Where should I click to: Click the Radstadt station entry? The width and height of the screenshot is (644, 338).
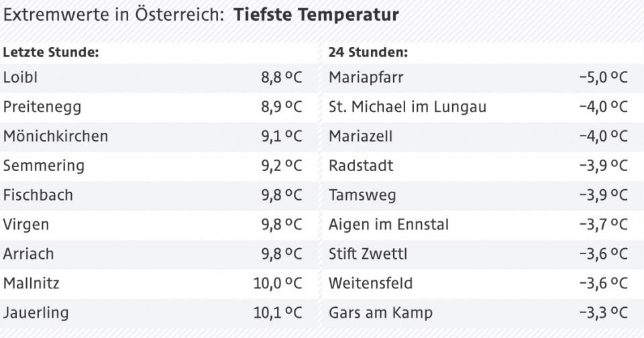click(361, 166)
